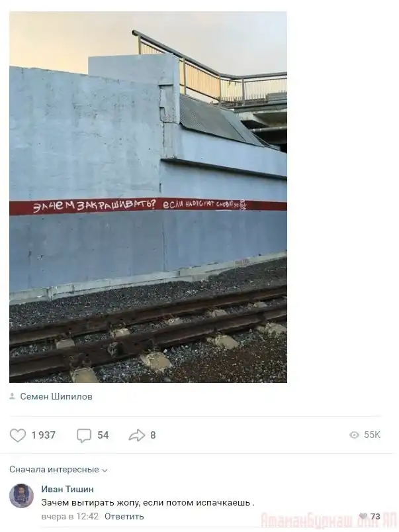This screenshot has width=399, height=532.
Task: Open the author link Семен Шипилов
Action: point(56,396)
